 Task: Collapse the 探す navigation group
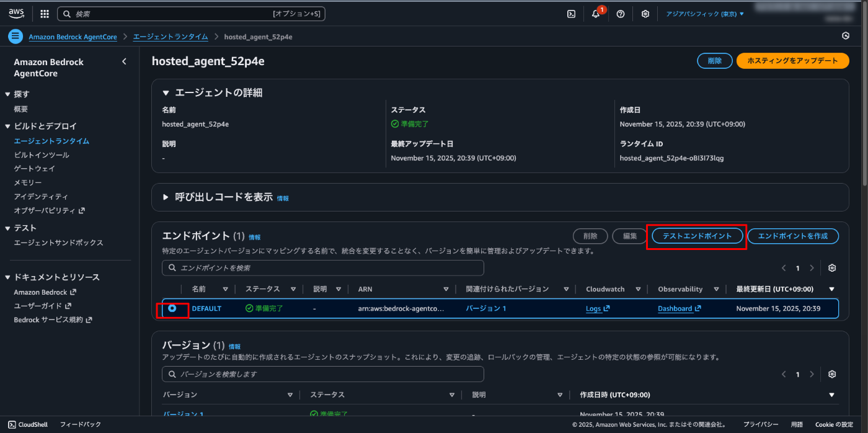click(7, 94)
